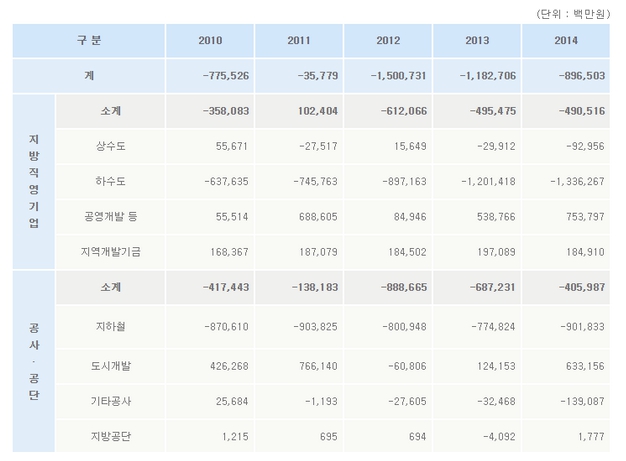The image size is (626, 461).
Task: Click the 지역개발기금 row label
Action: point(111,252)
